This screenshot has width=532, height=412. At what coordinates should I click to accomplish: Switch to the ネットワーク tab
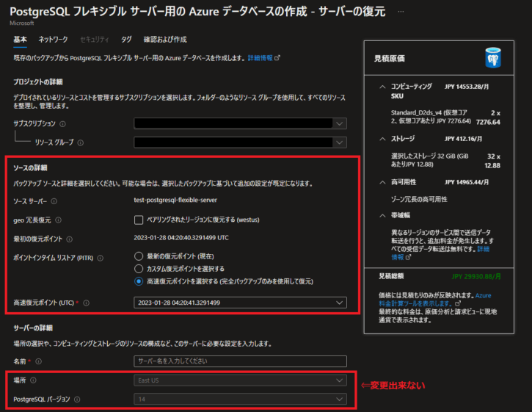53,39
